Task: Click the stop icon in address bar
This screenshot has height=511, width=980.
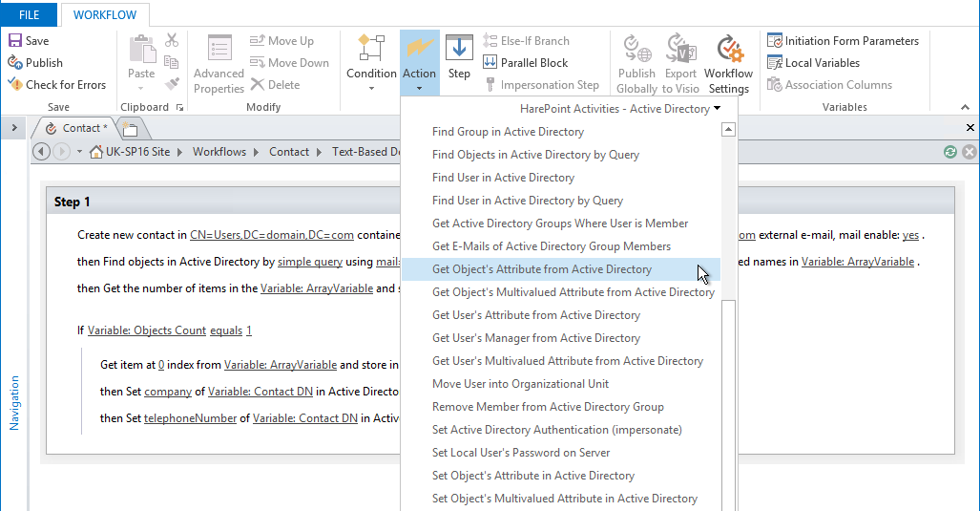Action: 970,152
